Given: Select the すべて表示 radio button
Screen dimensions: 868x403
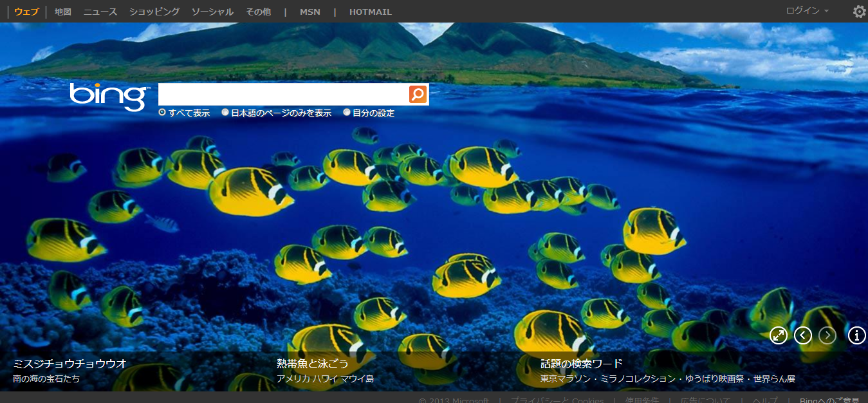Looking at the screenshot, I should pos(162,113).
